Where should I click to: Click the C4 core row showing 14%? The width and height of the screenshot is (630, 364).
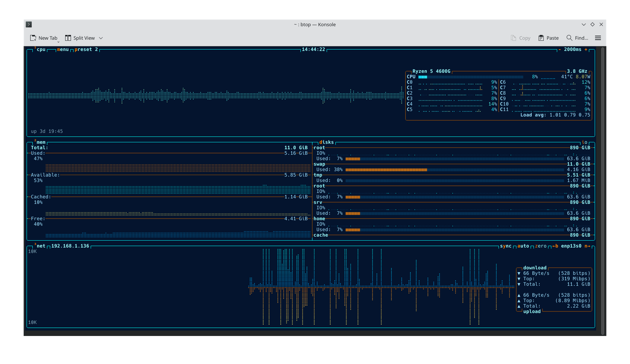pyautogui.click(x=452, y=104)
